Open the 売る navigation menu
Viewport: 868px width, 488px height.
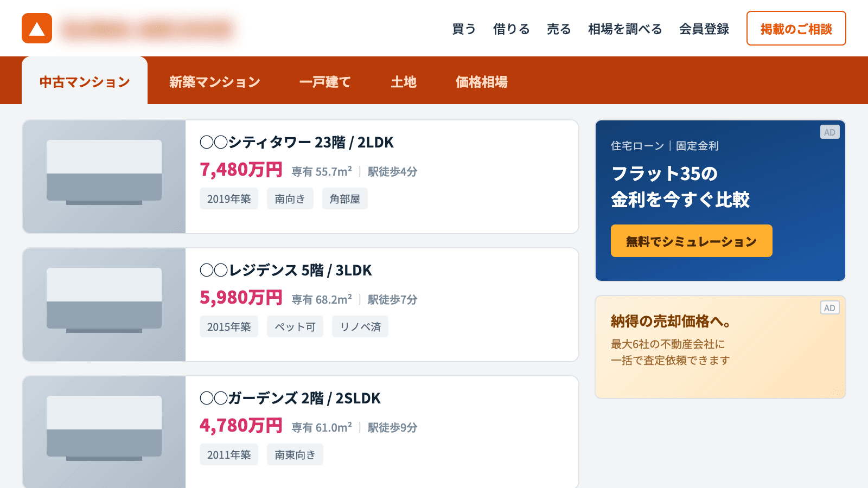tap(559, 29)
